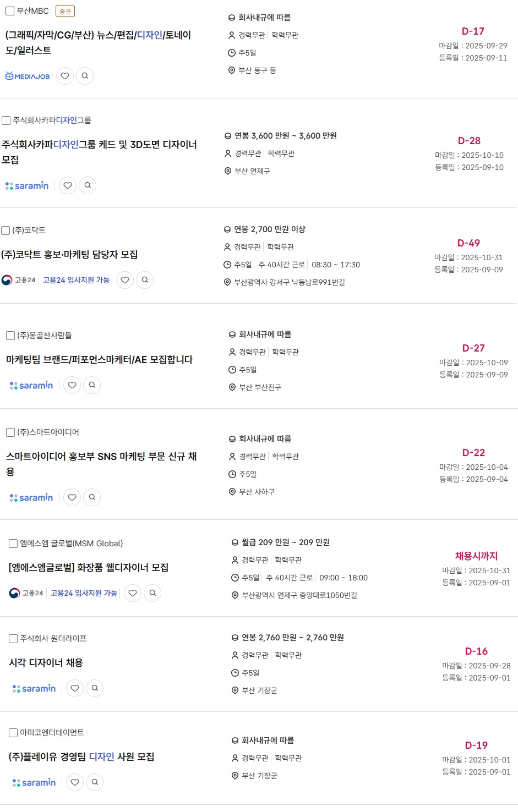Click the heart icon for 엠에스엠글로벌 posting
Viewport: 518px width, 812px height.
coord(133,593)
